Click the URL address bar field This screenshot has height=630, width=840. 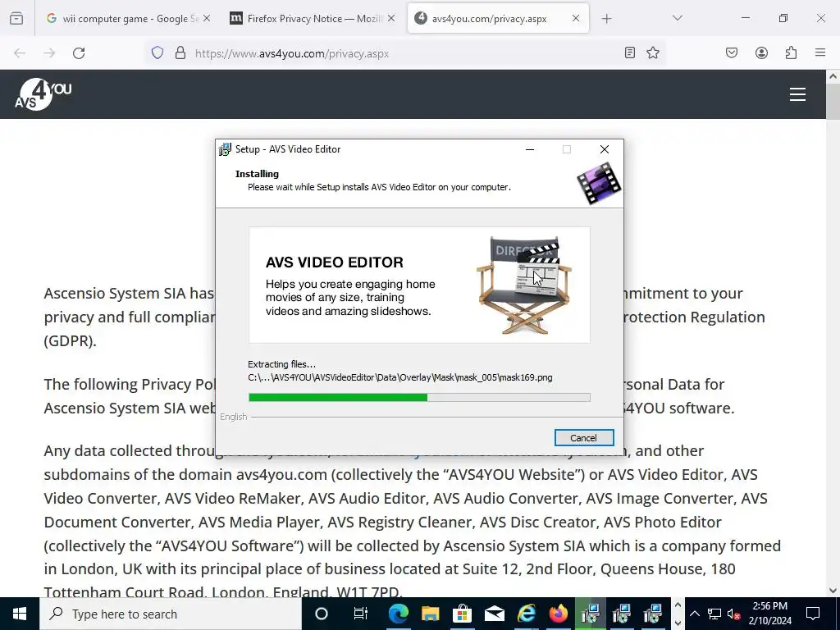point(404,53)
